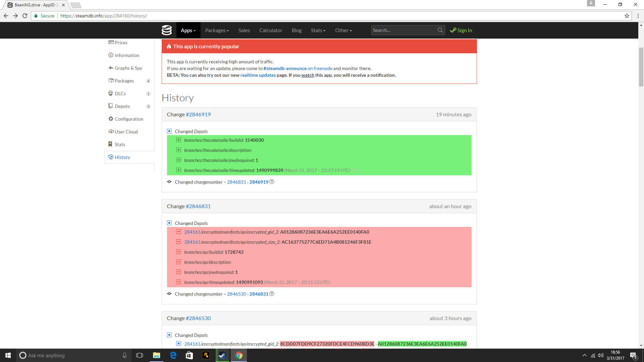
Task: Click Sign In link
Action: (461, 30)
